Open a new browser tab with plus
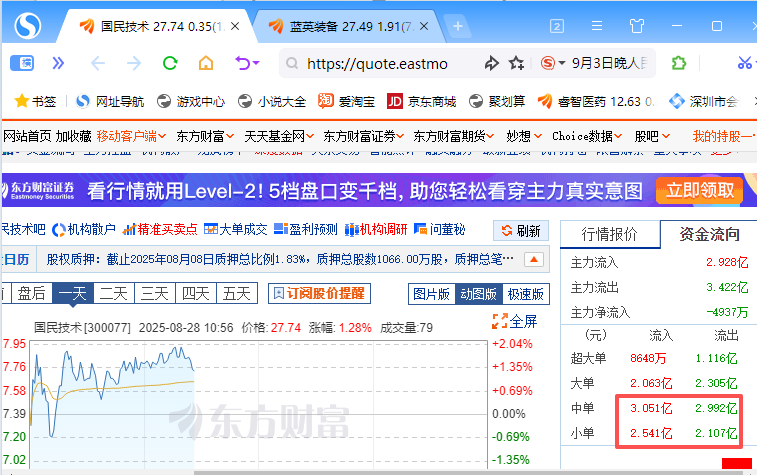This screenshot has height=475, width=757. click(458, 26)
